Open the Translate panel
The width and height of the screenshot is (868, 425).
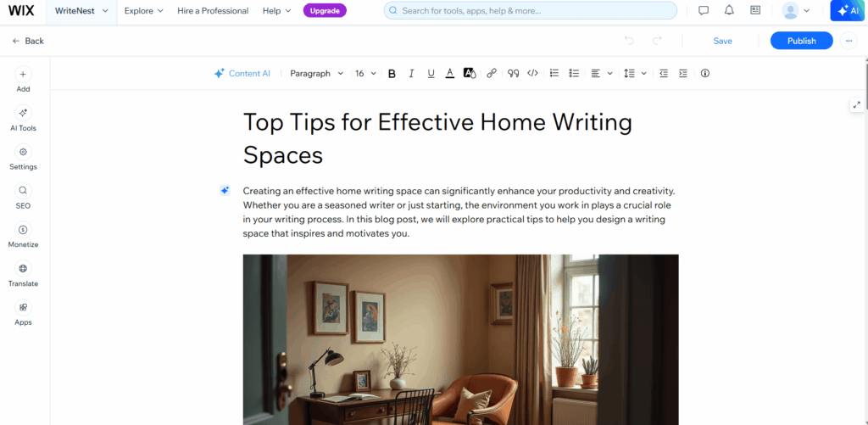(23, 274)
